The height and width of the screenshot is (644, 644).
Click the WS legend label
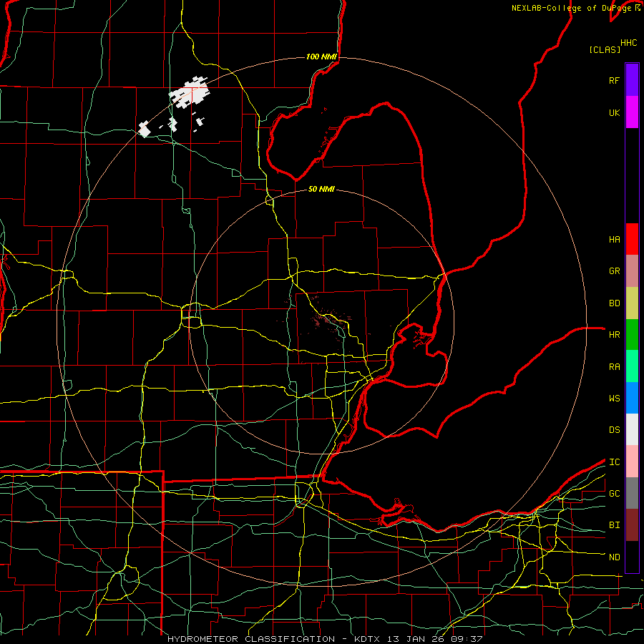614,399
